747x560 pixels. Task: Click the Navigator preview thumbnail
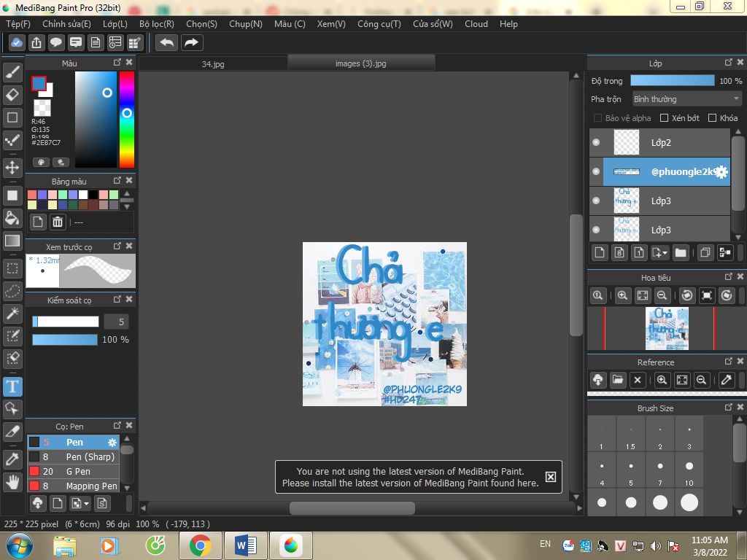(x=667, y=329)
